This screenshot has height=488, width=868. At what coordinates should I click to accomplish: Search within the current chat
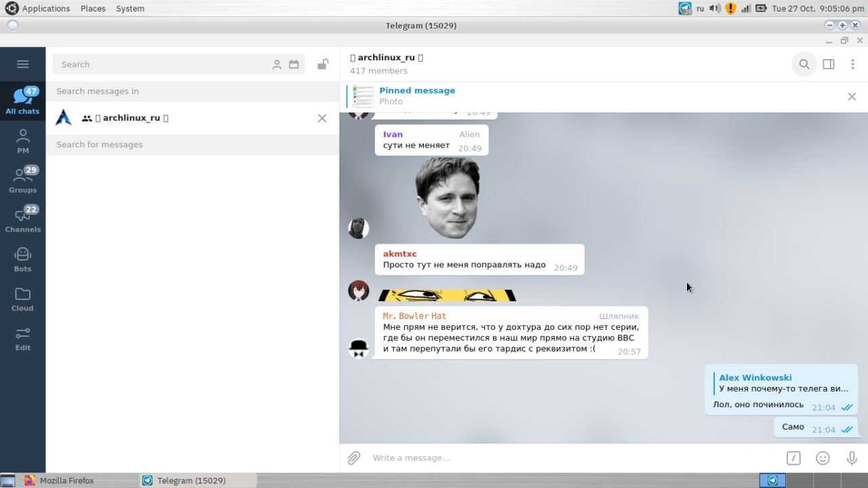[x=804, y=64]
